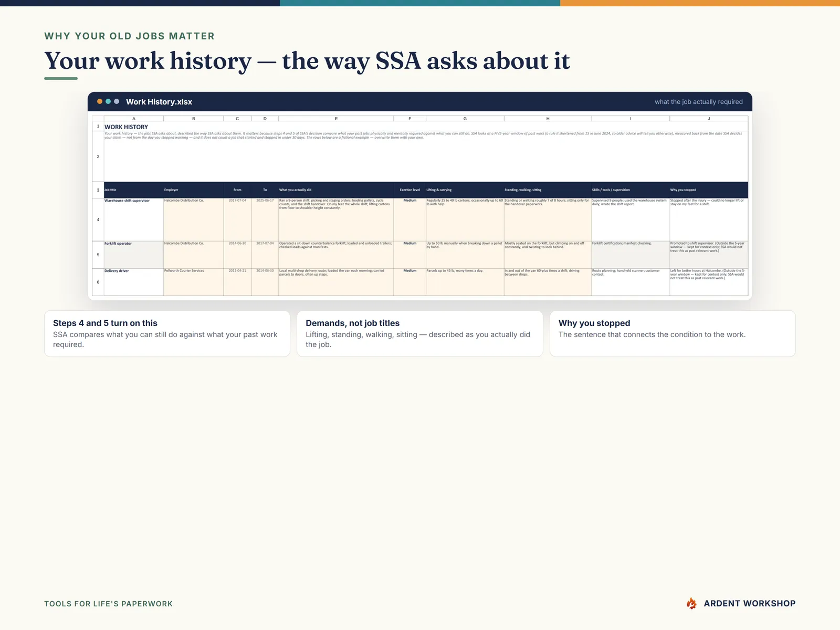Click the 'What you actually did' heading
Viewport: 840px width, 630px height.
[x=336, y=190]
